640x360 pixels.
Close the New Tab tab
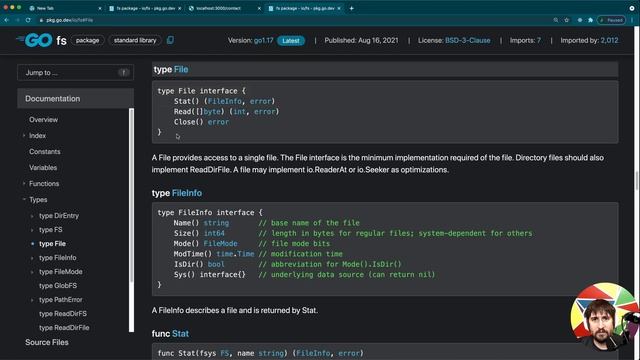[x=100, y=8]
